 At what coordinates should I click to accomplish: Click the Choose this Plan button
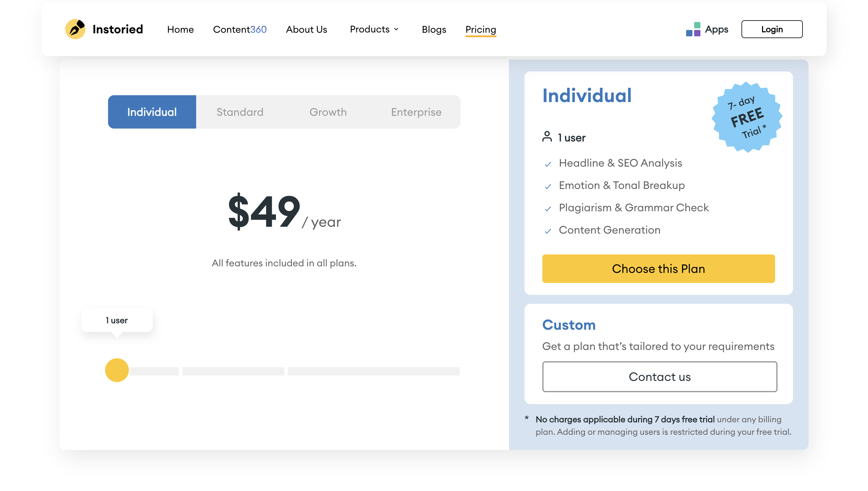click(659, 269)
